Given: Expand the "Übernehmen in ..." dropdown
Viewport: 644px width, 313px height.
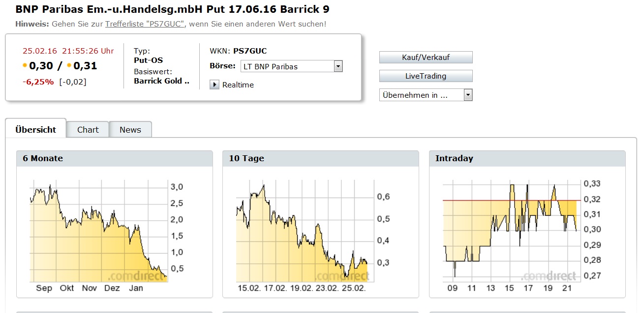Looking at the screenshot, I should [x=468, y=95].
